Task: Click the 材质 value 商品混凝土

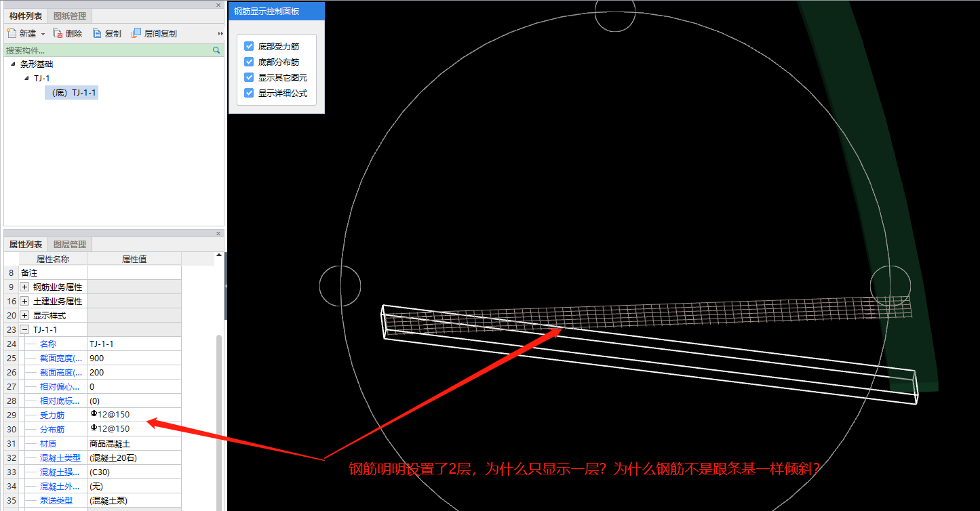Action: (134, 443)
